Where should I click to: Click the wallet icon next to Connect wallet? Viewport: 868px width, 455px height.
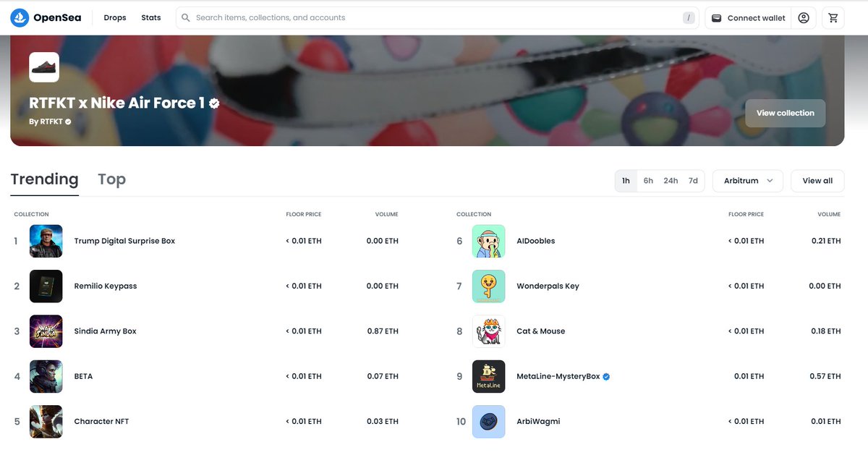click(715, 17)
